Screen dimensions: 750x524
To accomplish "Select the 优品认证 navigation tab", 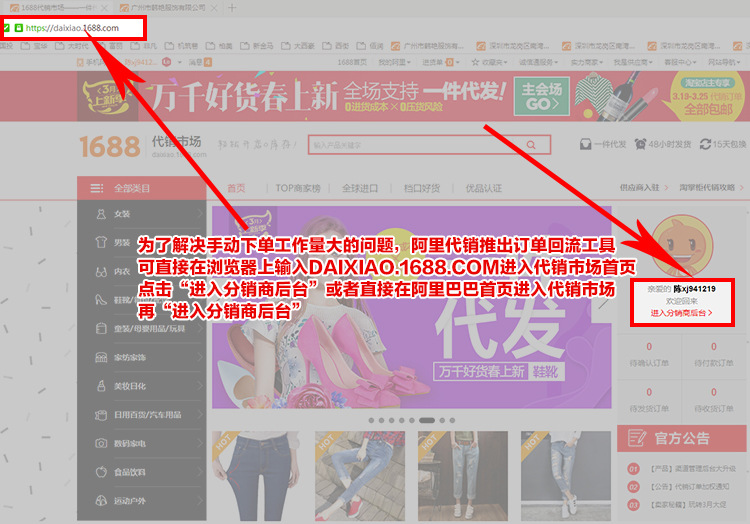I will point(484,188).
